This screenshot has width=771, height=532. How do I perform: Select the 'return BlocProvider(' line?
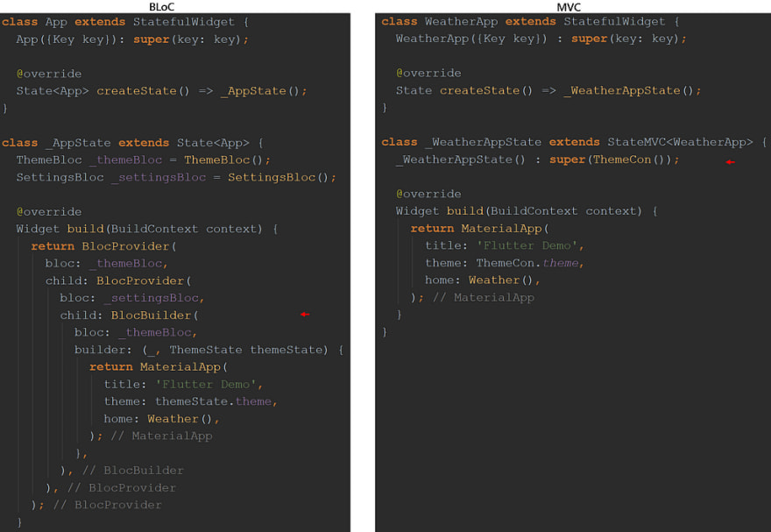pyautogui.click(x=103, y=246)
